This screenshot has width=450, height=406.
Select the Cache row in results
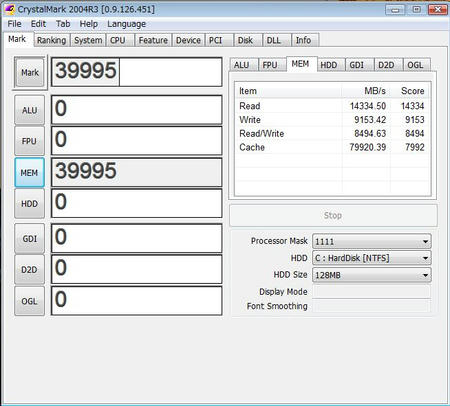333,147
